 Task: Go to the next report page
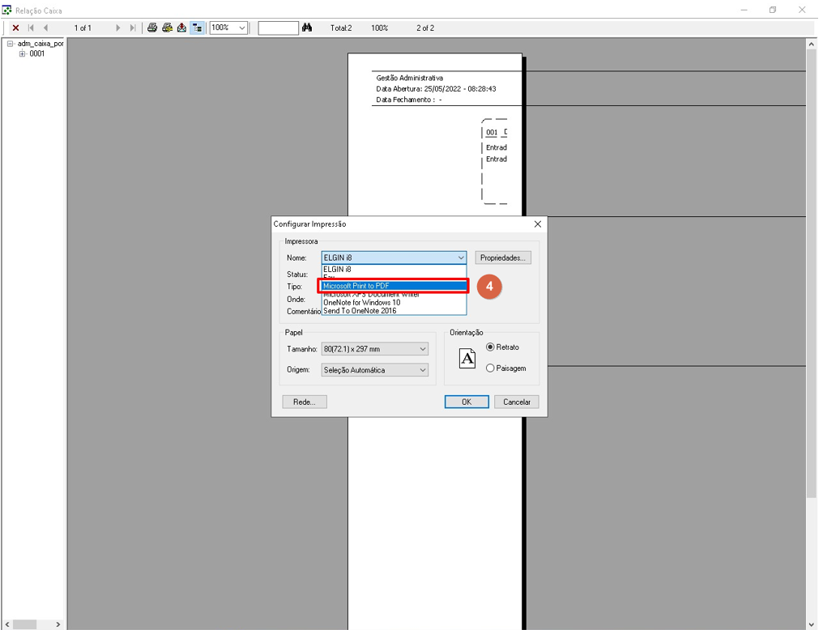click(117, 28)
